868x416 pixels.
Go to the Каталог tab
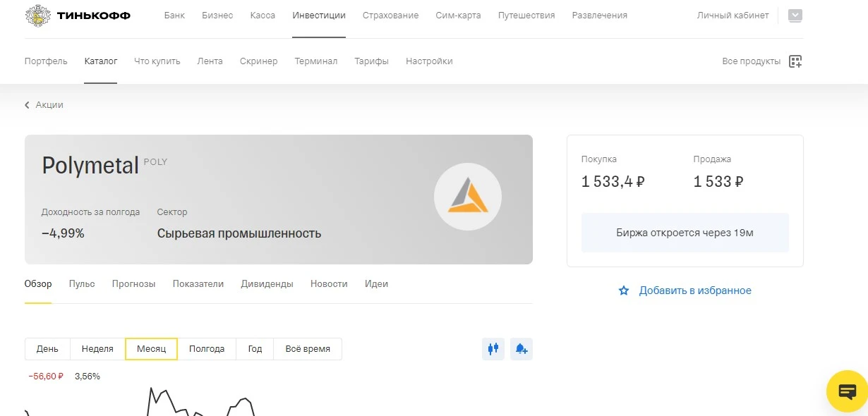click(101, 61)
